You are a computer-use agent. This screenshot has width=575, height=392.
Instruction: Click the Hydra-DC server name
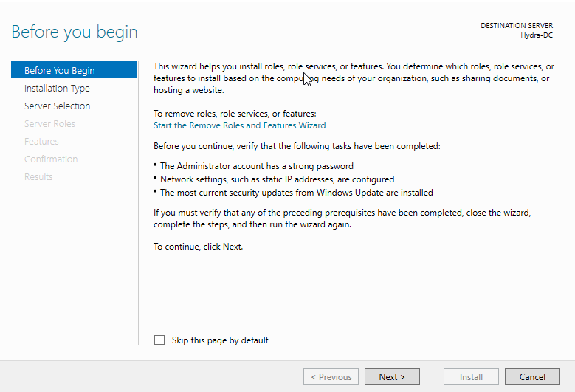click(x=537, y=35)
